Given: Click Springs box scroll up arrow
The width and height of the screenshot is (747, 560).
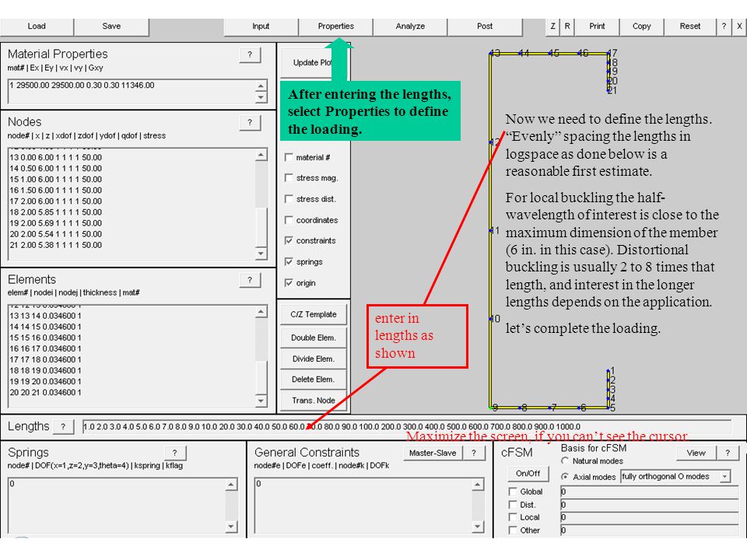Looking at the screenshot, I should (231, 485).
